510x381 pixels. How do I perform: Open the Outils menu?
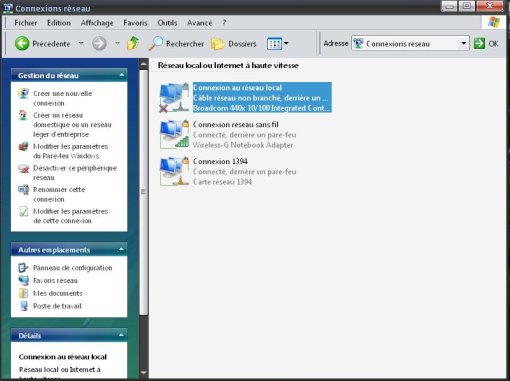167,23
